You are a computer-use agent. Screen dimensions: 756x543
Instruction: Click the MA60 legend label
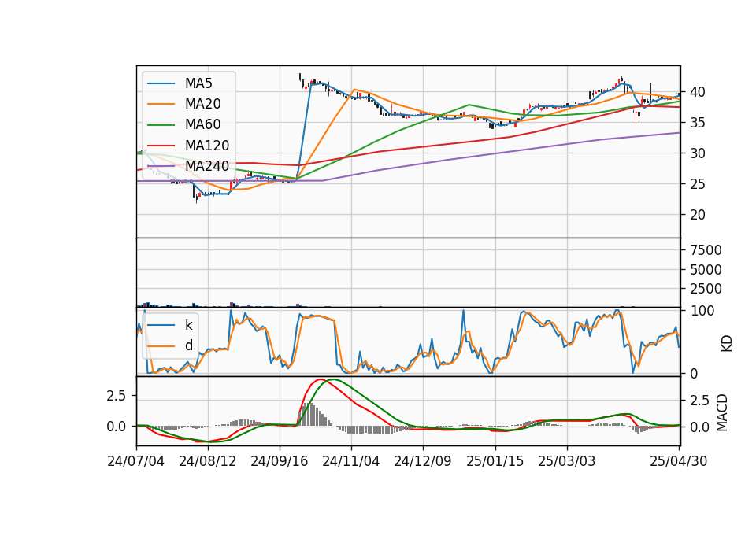pos(202,125)
